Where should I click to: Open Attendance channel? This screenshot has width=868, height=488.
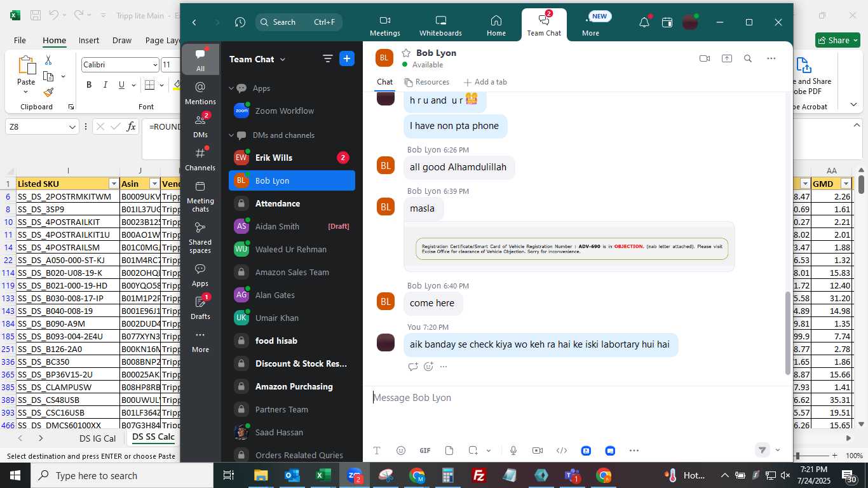(x=292, y=203)
